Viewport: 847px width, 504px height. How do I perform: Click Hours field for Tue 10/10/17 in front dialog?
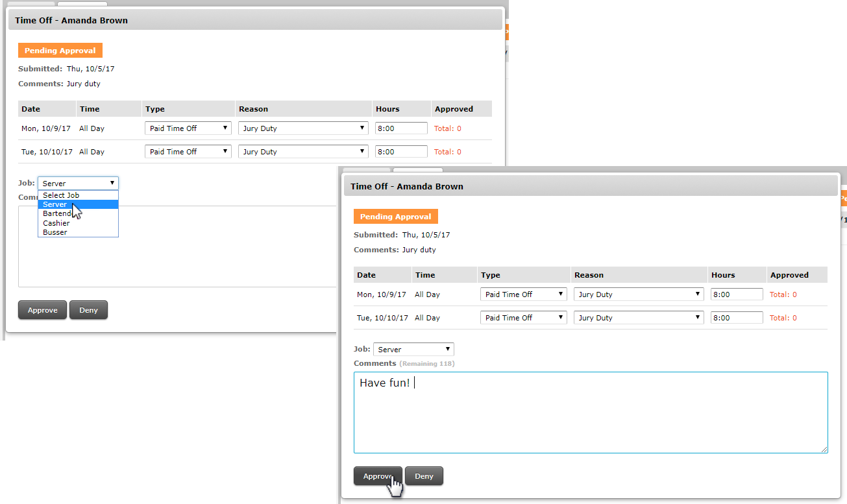tap(737, 318)
